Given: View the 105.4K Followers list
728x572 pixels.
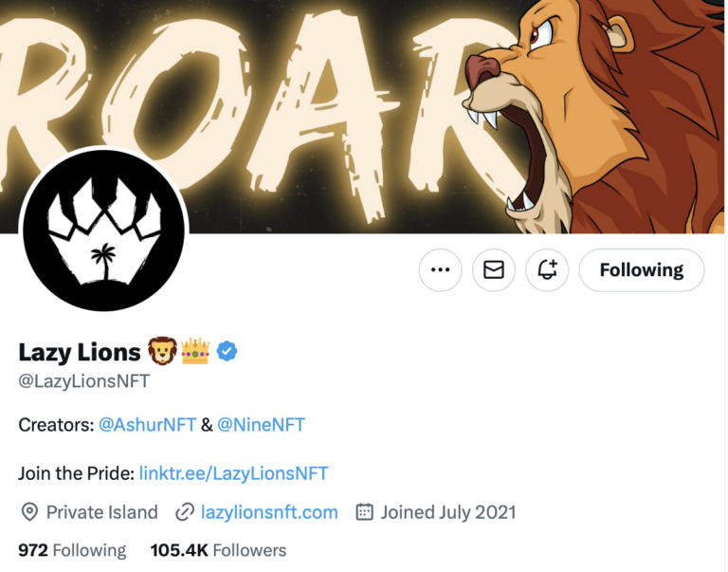Looking at the screenshot, I should 218,550.
